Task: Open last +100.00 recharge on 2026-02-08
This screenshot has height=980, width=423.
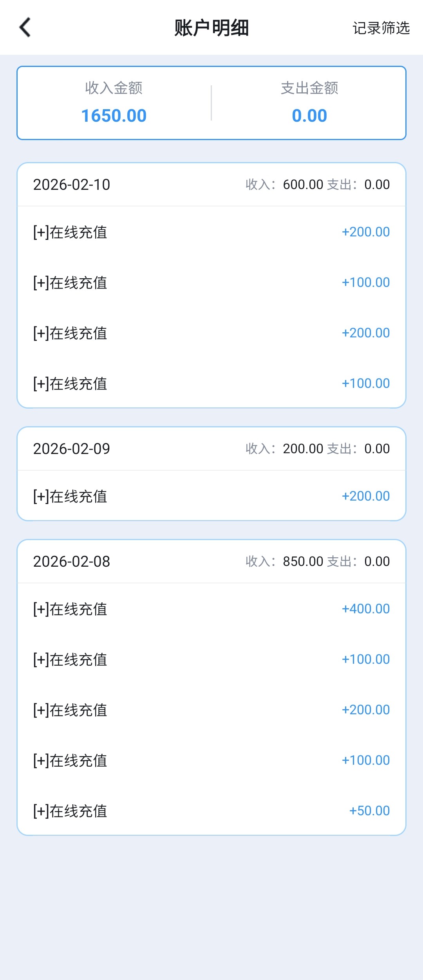Action: coord(211,760)
